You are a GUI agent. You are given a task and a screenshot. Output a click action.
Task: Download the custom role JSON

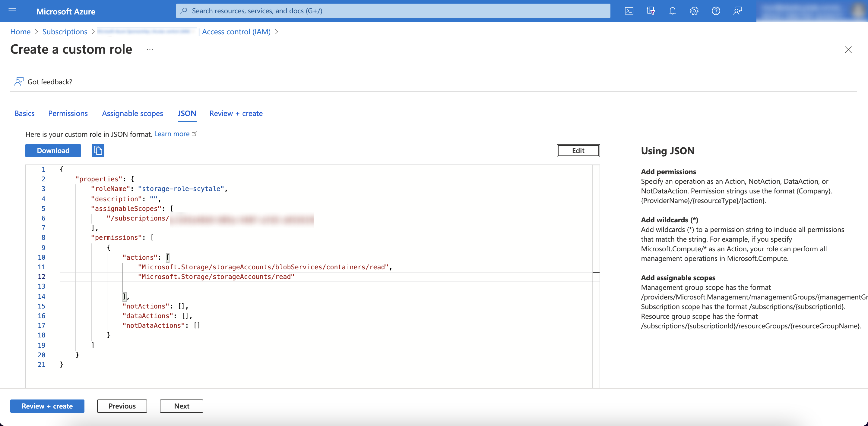pyautogui.click(x=53, y=150)
